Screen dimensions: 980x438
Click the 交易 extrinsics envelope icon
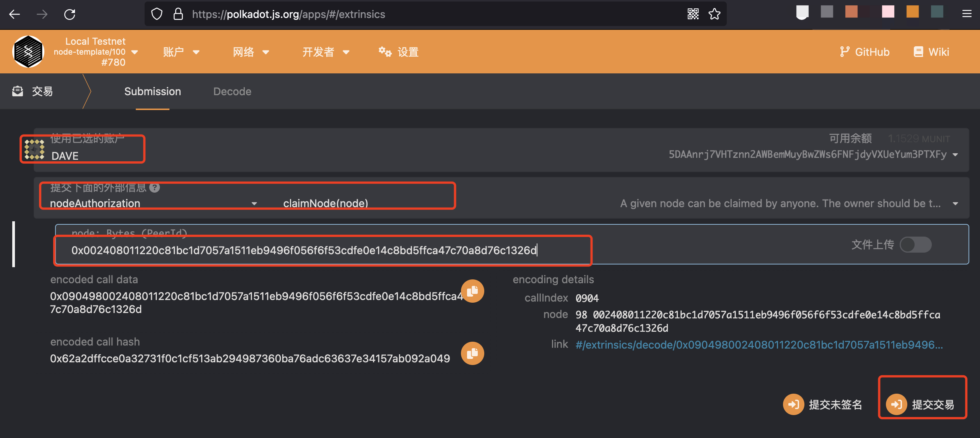(18, 91)
